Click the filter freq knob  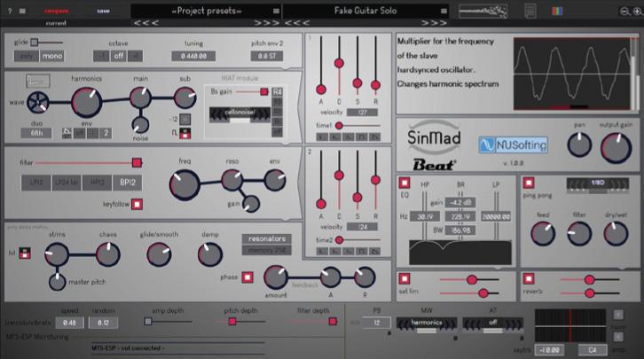tap(185, 185)
